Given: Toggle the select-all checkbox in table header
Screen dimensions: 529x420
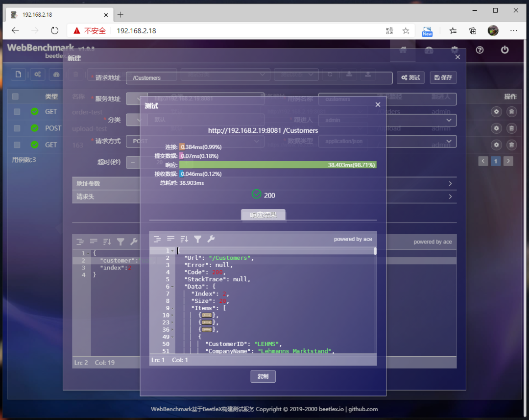Looking at the screenshot, I should (15, 97).
